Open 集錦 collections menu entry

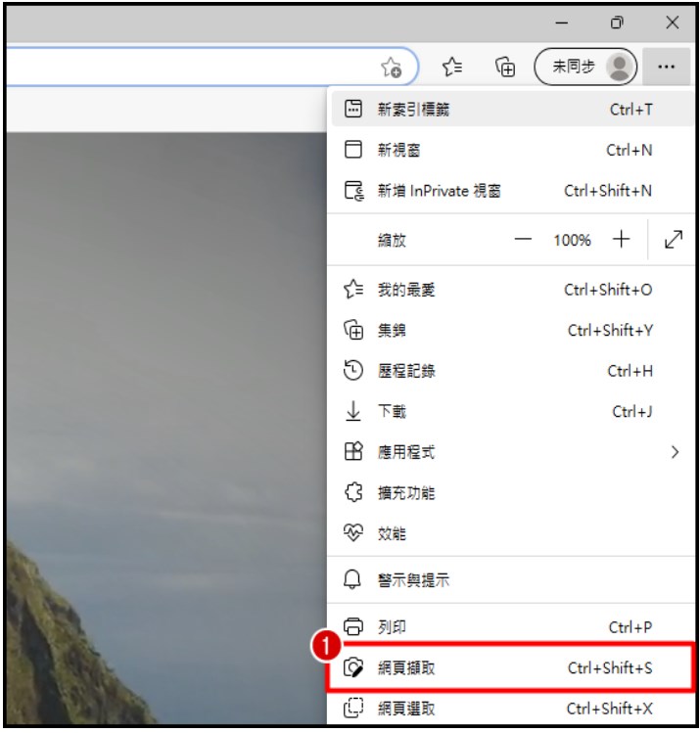tap(512, 331)
